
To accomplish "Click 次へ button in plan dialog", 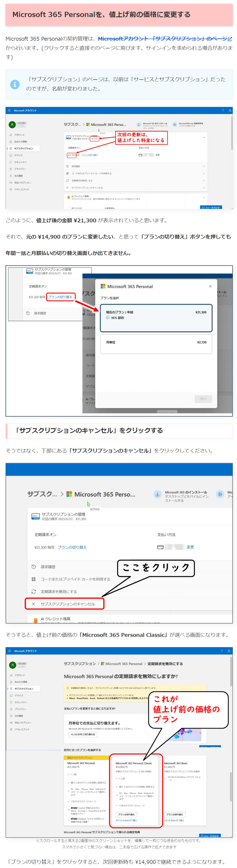I will pyautogui.click(x=203, y=399).
